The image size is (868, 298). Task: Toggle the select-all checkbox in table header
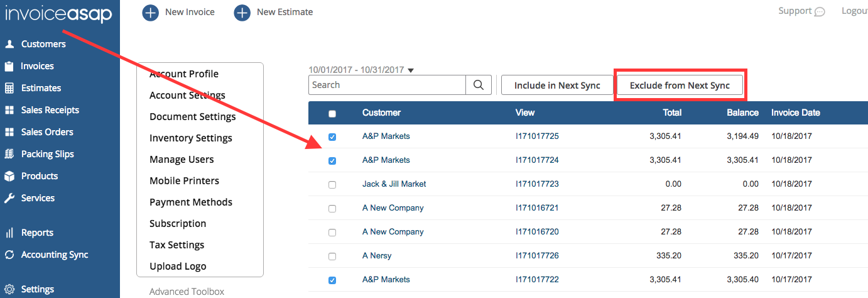click(332, 114)
